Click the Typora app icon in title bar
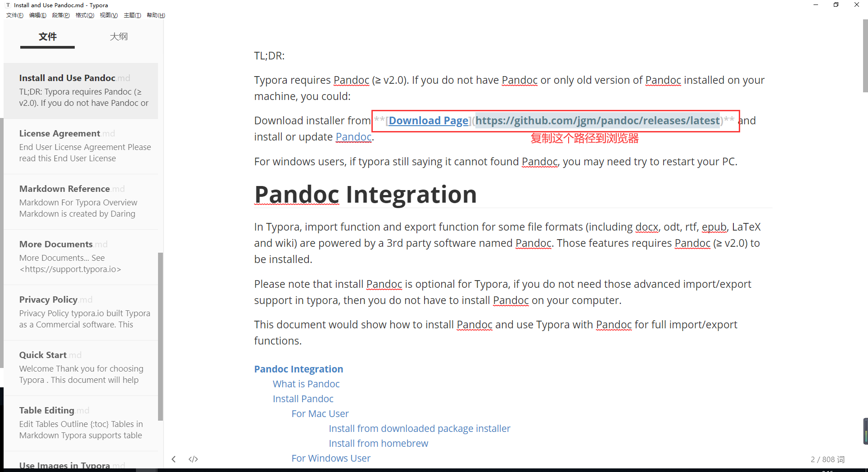Image resolution: width=868 pixels, height=472 pixels. pyautogui.click(x=8, y=5)
